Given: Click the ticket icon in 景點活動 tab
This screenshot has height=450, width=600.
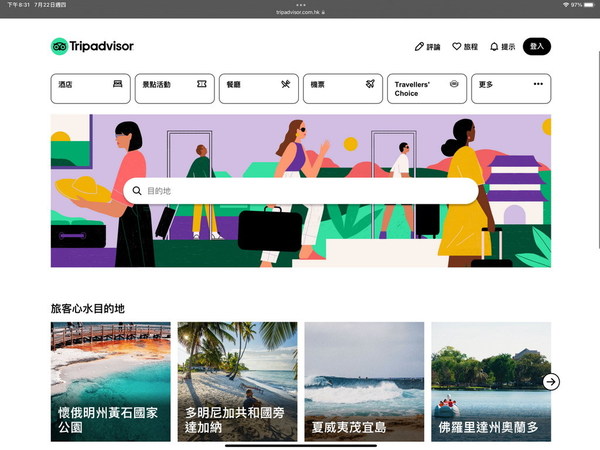Looking at the screenshot, I should (202, 84).
